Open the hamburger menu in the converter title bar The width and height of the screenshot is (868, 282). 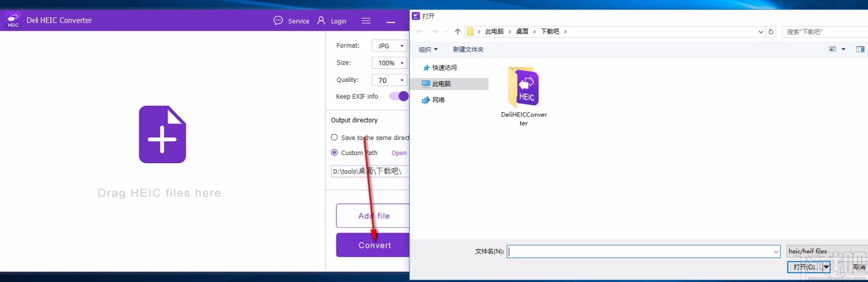[366, 21]
